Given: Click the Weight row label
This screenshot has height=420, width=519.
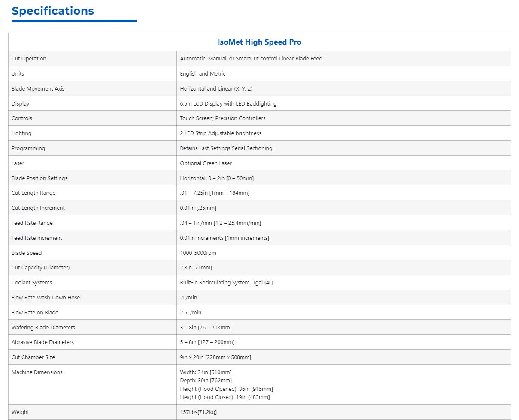Looking at the screenshot, I should coord(21,412).
